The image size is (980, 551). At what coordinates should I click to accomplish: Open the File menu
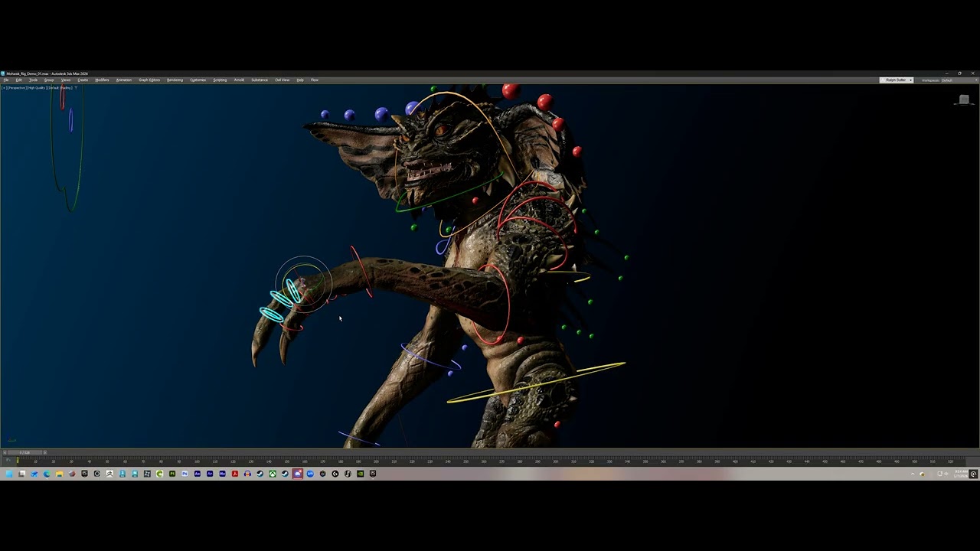pyautogui.click(x=6, y=80)
